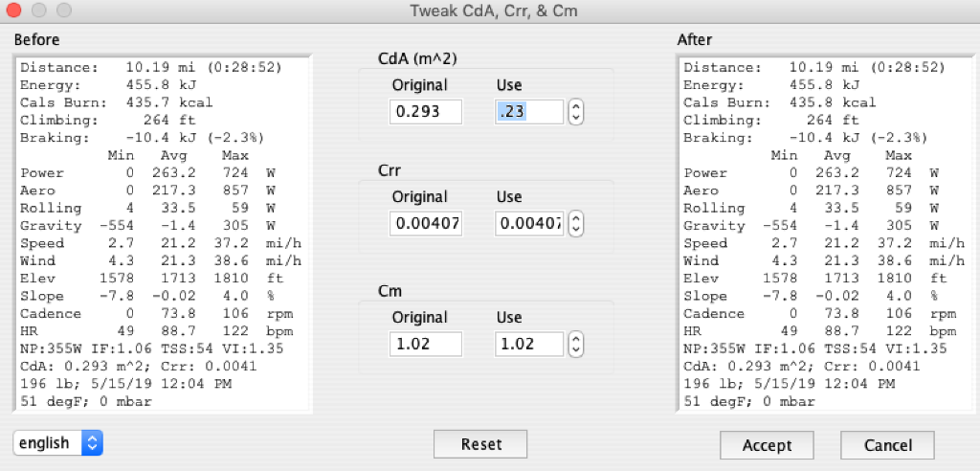Click the Cm Original value field
The image size is (980, 471).
coord(426,345)
